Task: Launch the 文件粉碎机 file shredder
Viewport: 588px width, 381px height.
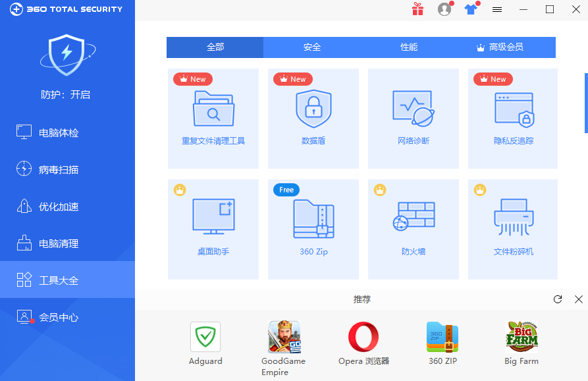Action: point(514,229)
